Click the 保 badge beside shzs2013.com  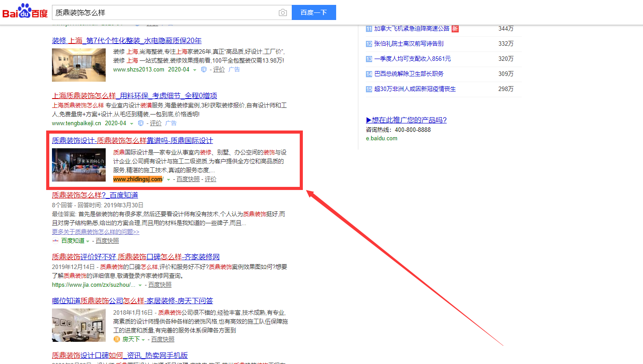204,70
